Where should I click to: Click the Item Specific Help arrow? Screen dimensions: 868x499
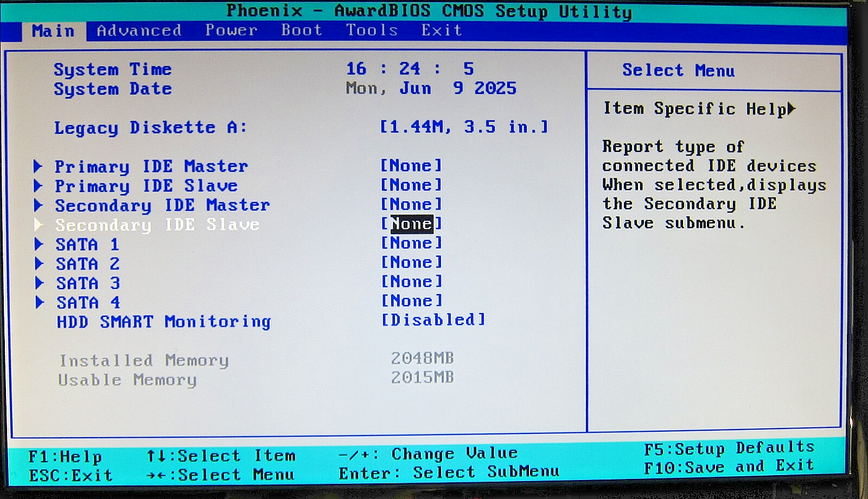click(792, 108)
